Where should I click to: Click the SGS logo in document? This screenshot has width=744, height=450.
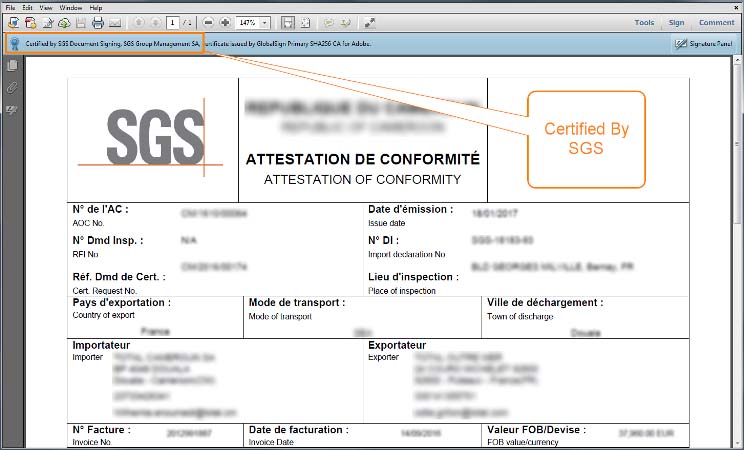pyautogui.click(x=150, y=137)
